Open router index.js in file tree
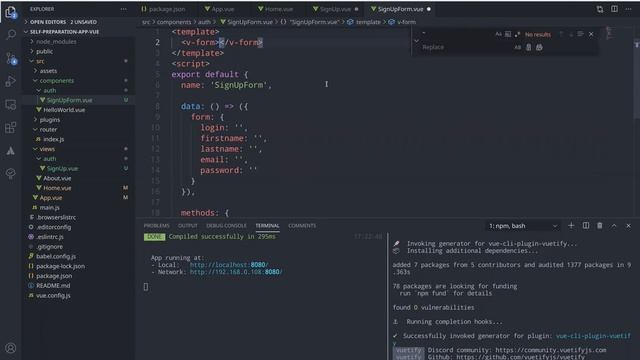This screenshot has width=640, height=360. click(x=53, y=139)
